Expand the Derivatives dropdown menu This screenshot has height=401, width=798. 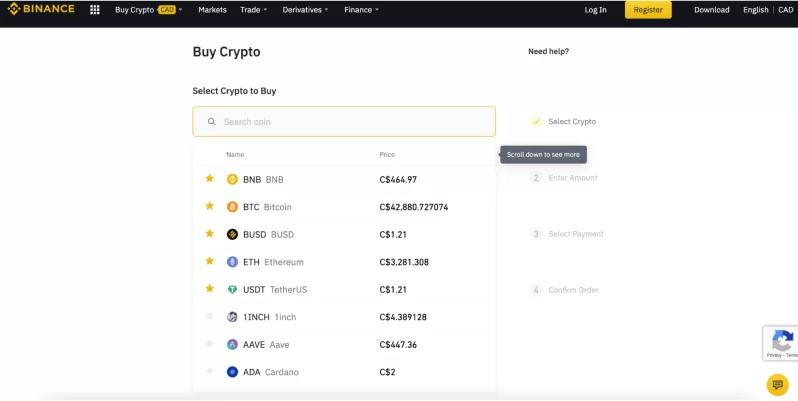coord(305,10)
